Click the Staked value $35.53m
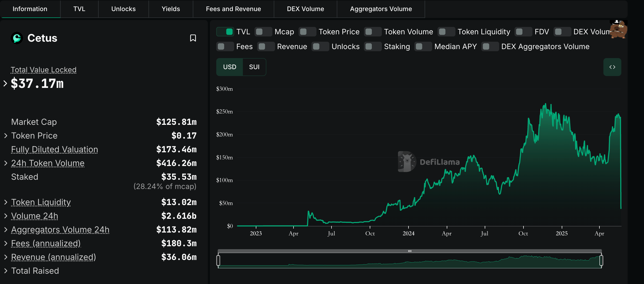The image size is (644, 284). point(179,177)
